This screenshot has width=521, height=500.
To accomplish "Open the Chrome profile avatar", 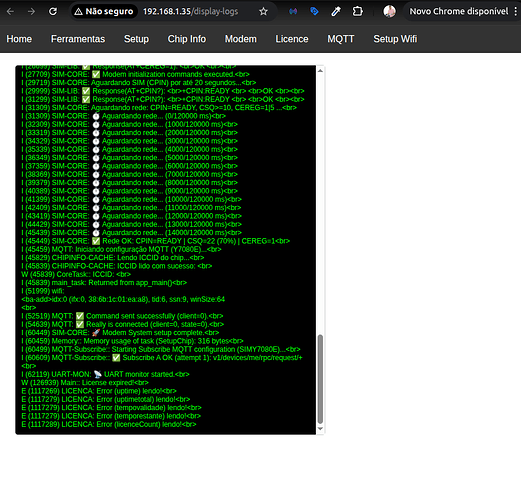I will 389,12.
